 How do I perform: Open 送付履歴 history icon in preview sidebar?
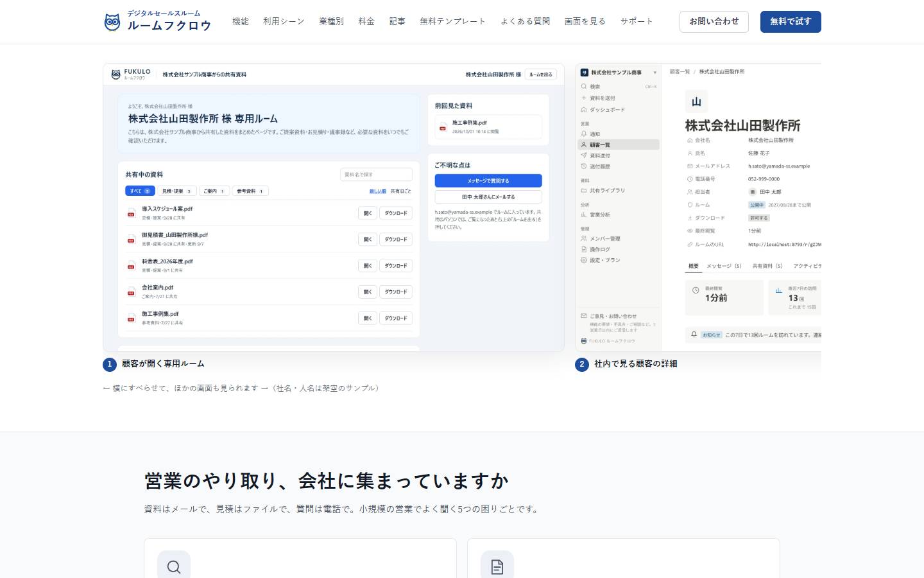584,166
